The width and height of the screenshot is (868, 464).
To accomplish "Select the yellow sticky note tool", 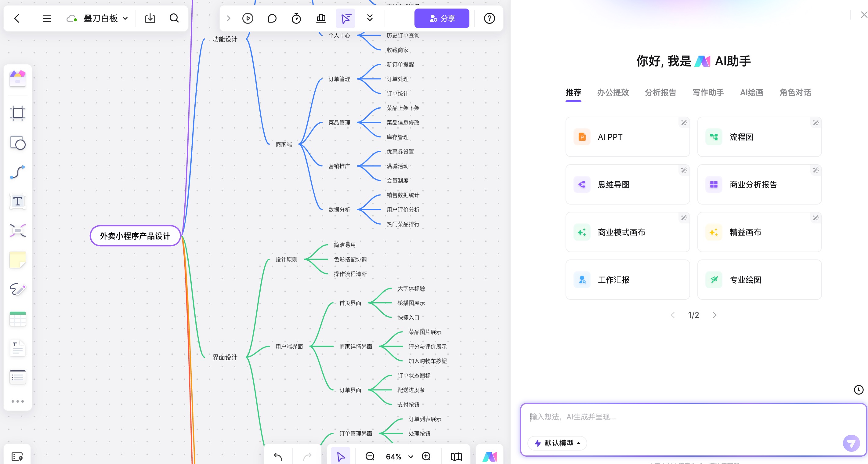I will click(x=17, y=260).
